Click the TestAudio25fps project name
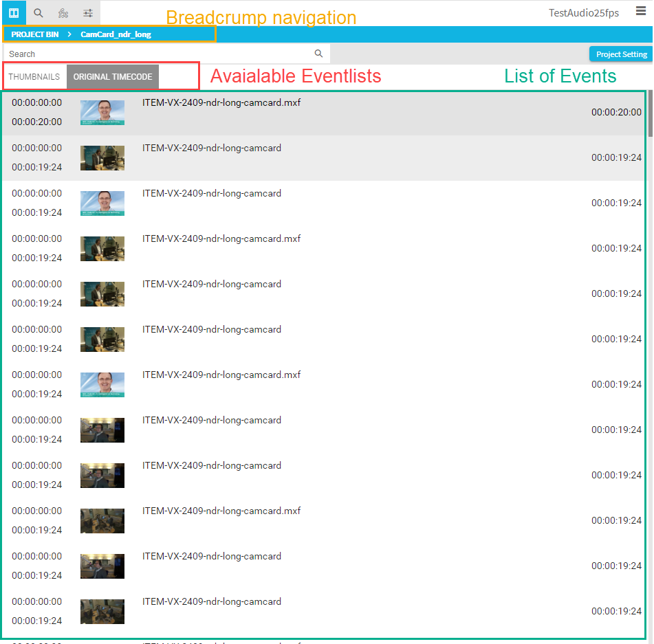Screen dimensions: 654x644 (583, 13)
